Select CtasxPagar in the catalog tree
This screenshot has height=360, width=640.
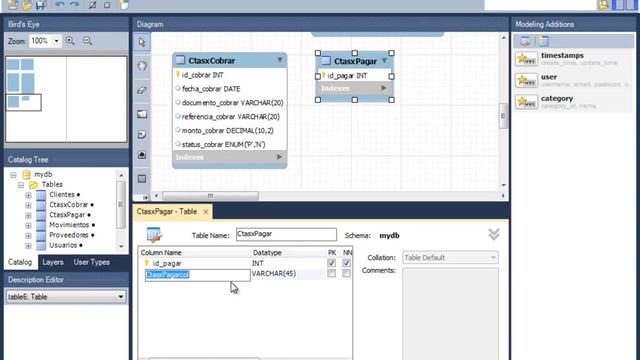point(67,215)
